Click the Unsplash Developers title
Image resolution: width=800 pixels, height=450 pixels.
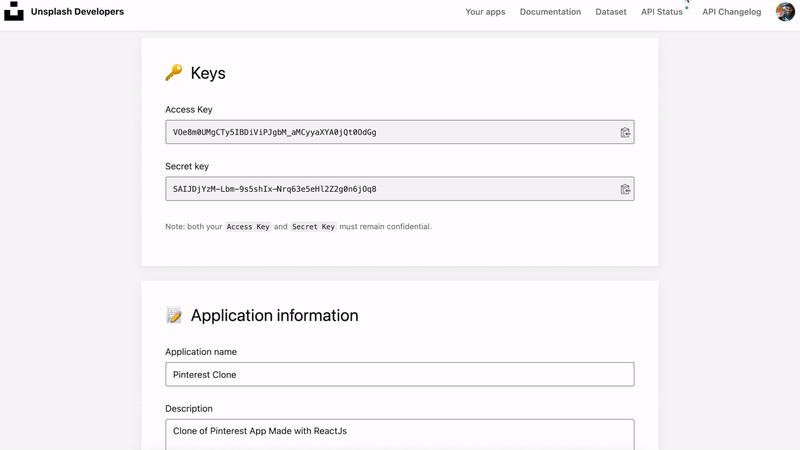(x=78, y=12)
